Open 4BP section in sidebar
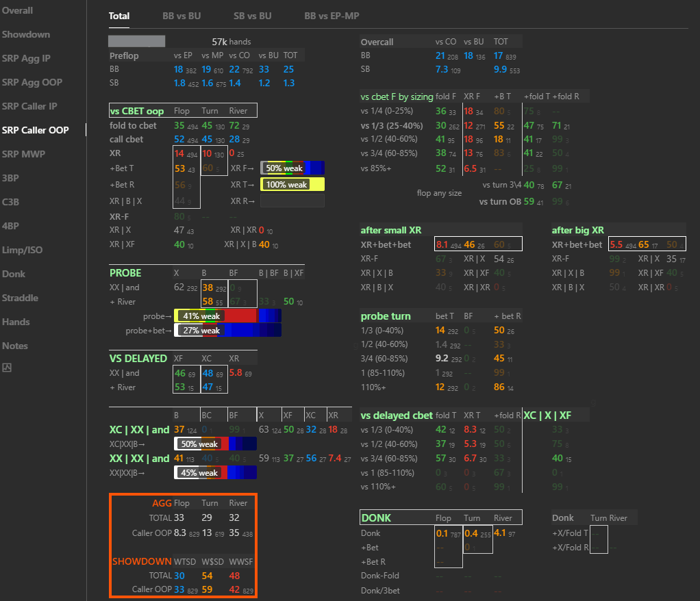Image resolution: width=700 pixels, height=601 pixels. coord(10,226)
